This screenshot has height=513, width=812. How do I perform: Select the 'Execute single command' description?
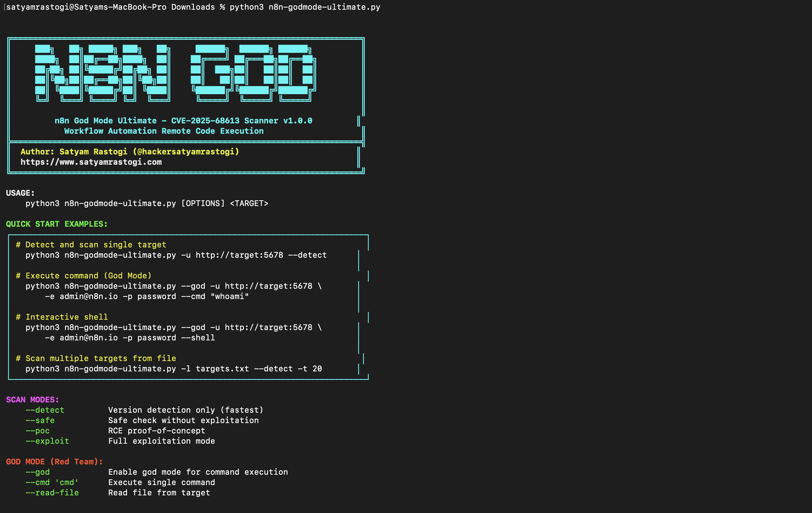pos(162,483)
